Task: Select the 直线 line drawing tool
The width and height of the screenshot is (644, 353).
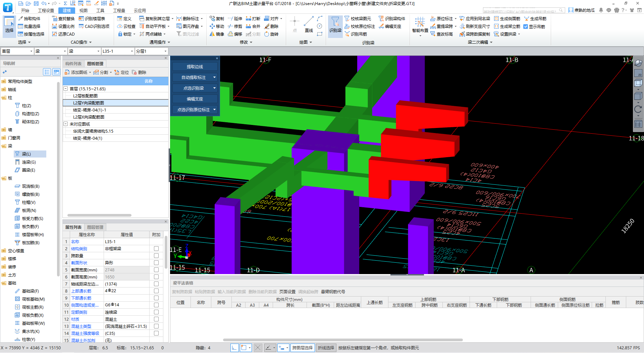Action: tap(309, 24)
